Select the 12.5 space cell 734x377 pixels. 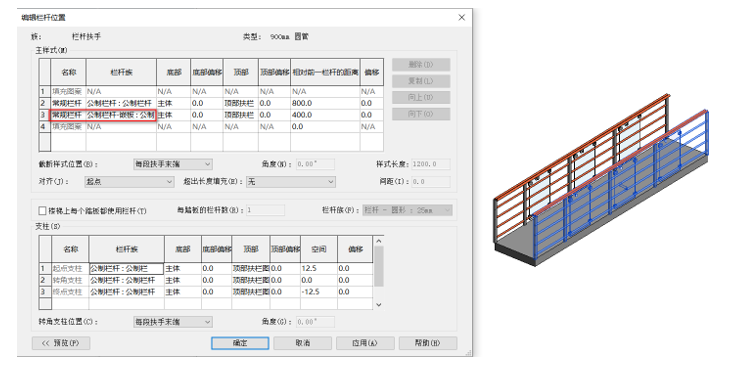click(x=319, y=268)
